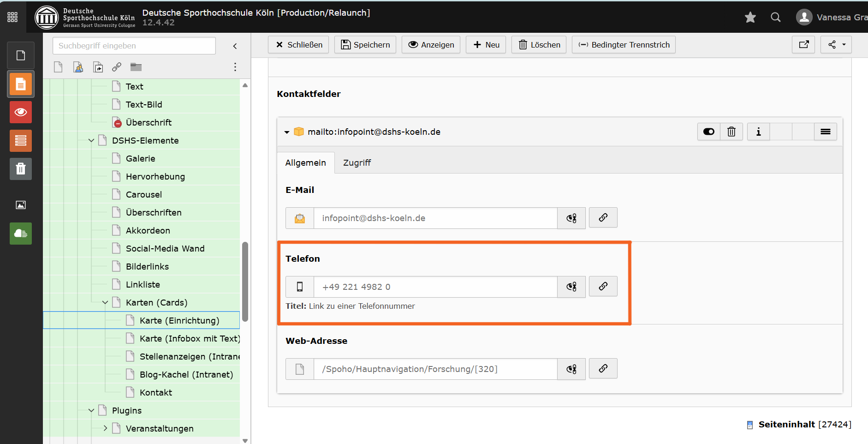Click the Schließen button
The image size is (868, 444).
click(x=298, y=45)
